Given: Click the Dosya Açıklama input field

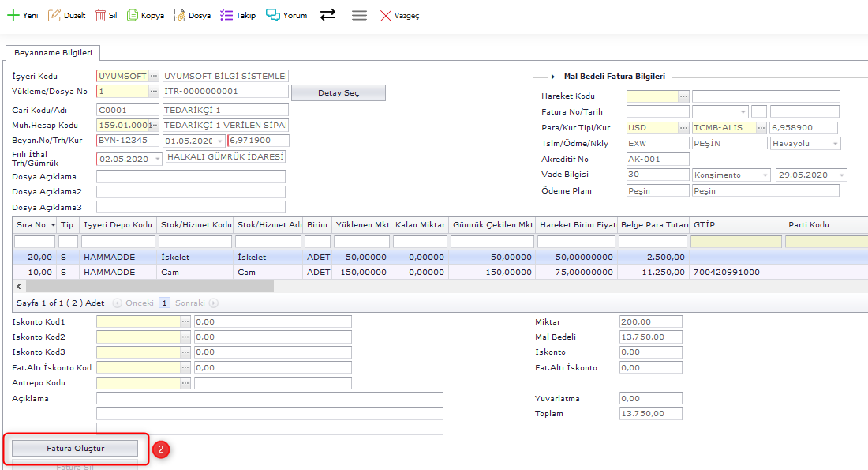Looking at the screenshot, I should [x=190, y=176].
